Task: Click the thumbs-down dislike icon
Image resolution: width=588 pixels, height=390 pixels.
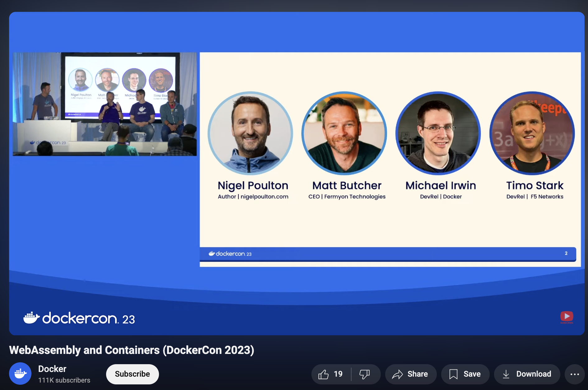Action: (x=364, y=374)
